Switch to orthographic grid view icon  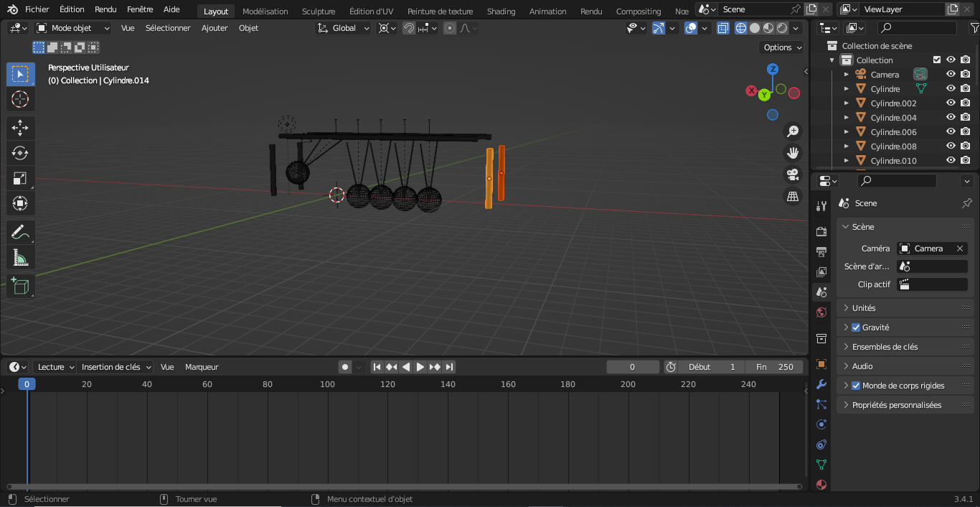793,196
